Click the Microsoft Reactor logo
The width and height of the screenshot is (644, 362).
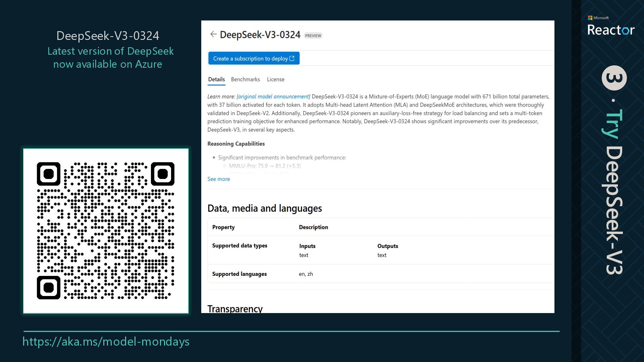coord(610,26)
